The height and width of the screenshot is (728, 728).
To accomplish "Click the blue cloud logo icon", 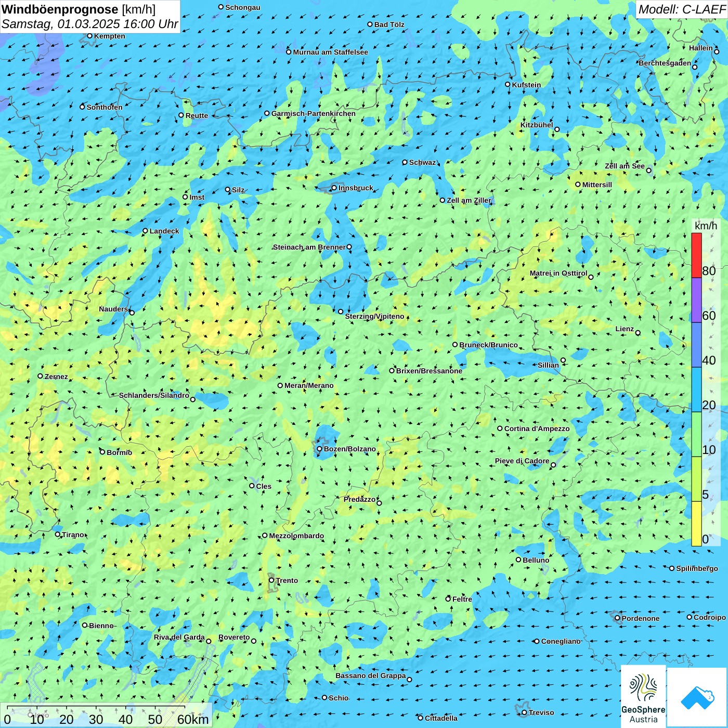I will pyautogui.click(x=697, y=697).
